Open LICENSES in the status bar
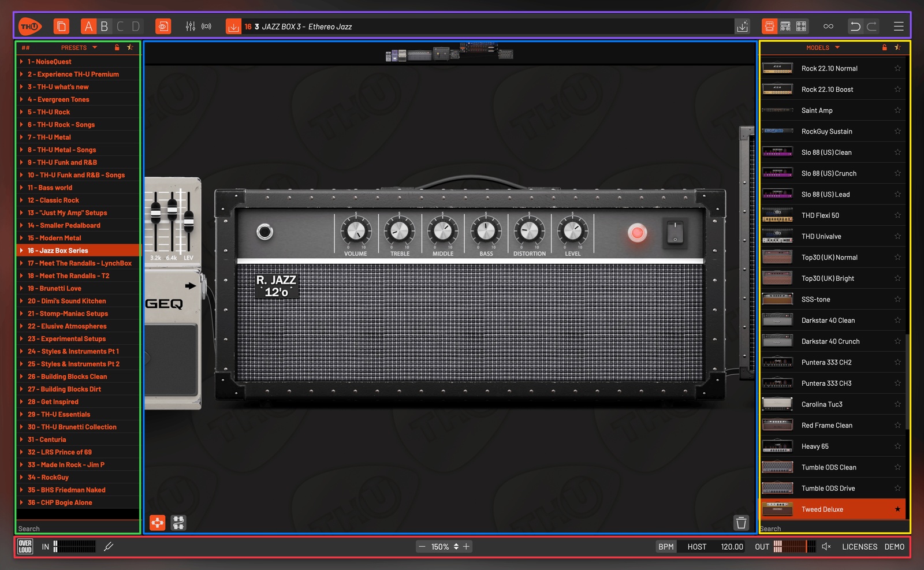The height and width of the screenshot is (570, 924). (859, 546)
